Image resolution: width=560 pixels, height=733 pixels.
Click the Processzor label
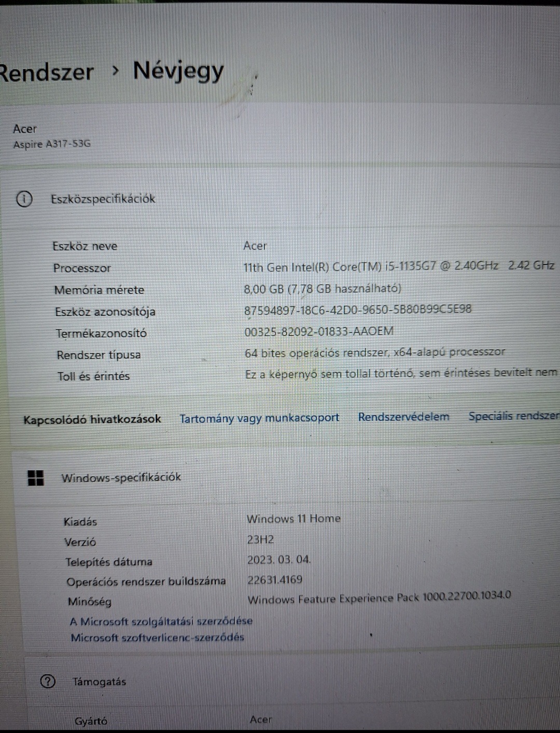82,268
